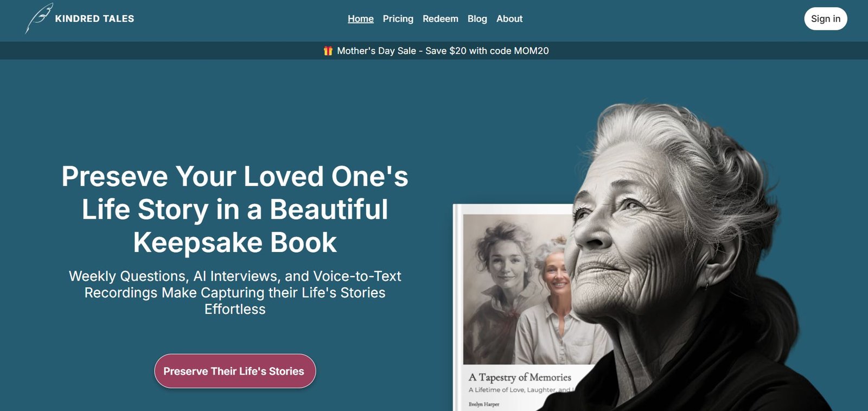The image size is (868, 411).
Task: Click the 'A Tapestry of Memories' book title
Action: [520, 377]
